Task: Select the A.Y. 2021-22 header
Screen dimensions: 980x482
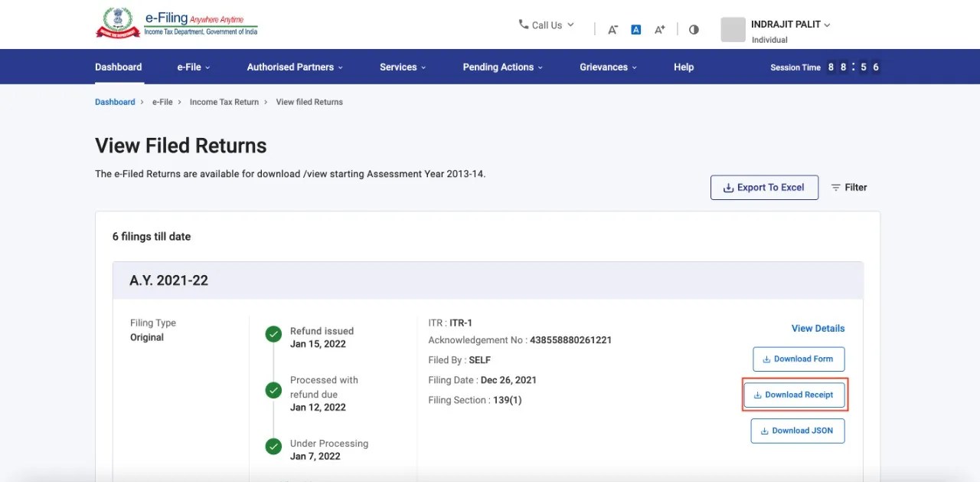Action: coord(488,280)
